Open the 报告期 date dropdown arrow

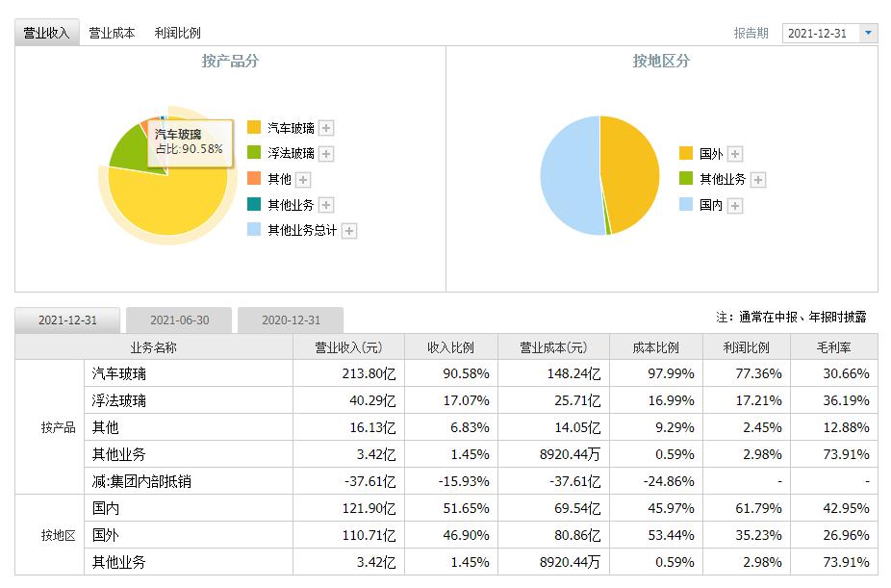pos(868,33)
